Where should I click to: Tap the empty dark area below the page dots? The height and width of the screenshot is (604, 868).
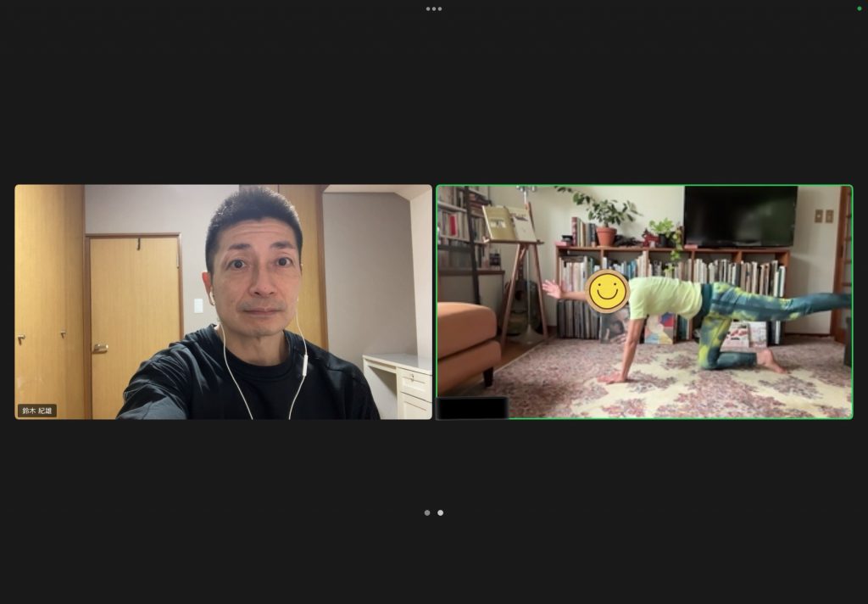[434, 560]
